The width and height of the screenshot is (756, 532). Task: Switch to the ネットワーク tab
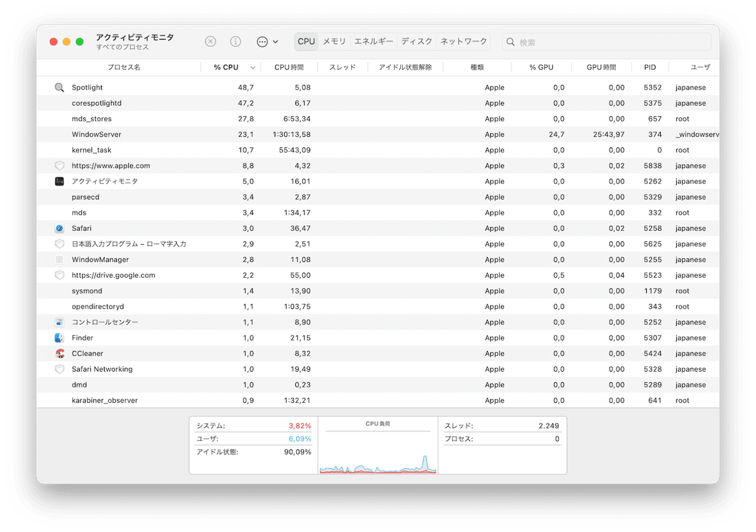[464, 42]
